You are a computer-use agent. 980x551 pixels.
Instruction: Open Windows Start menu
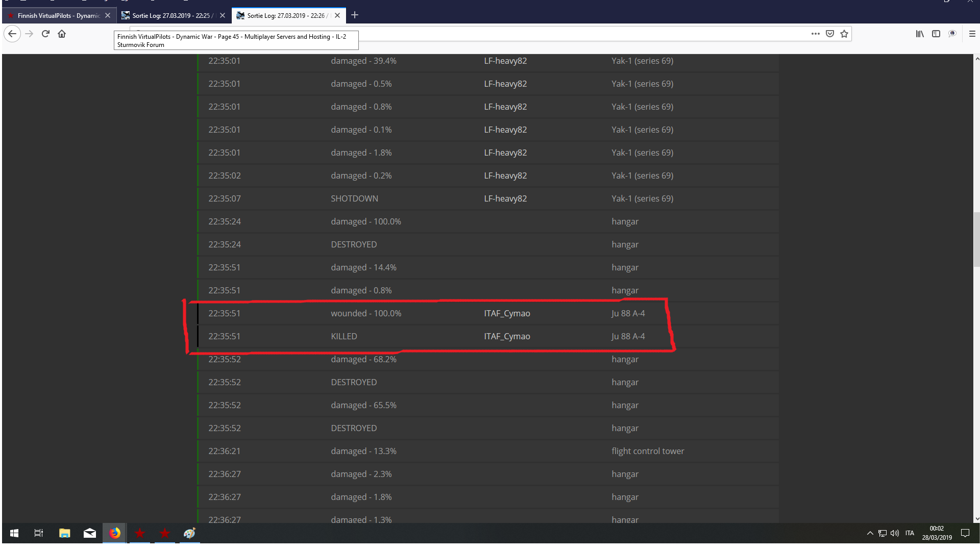[x=14, y=533]
